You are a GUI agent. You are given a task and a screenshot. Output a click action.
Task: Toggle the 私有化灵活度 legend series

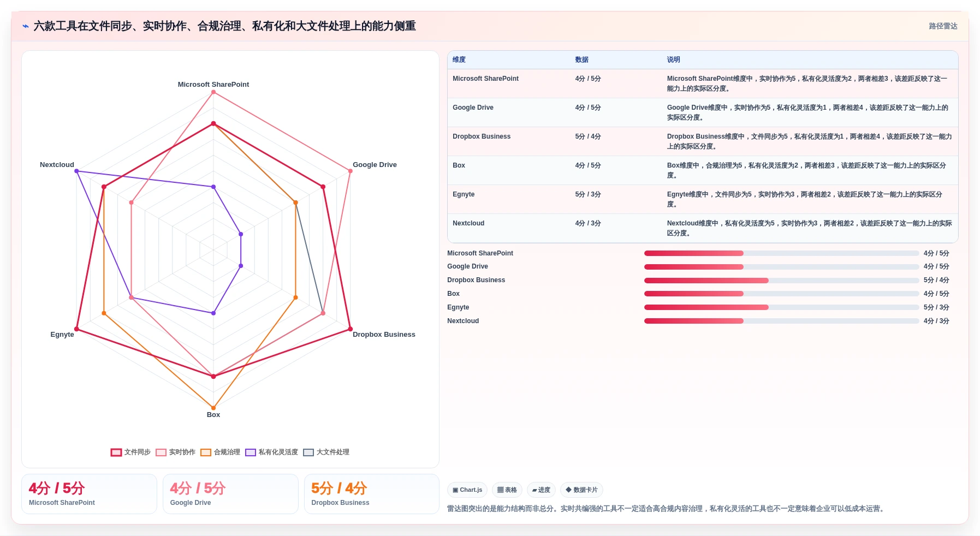pos(271,452)
